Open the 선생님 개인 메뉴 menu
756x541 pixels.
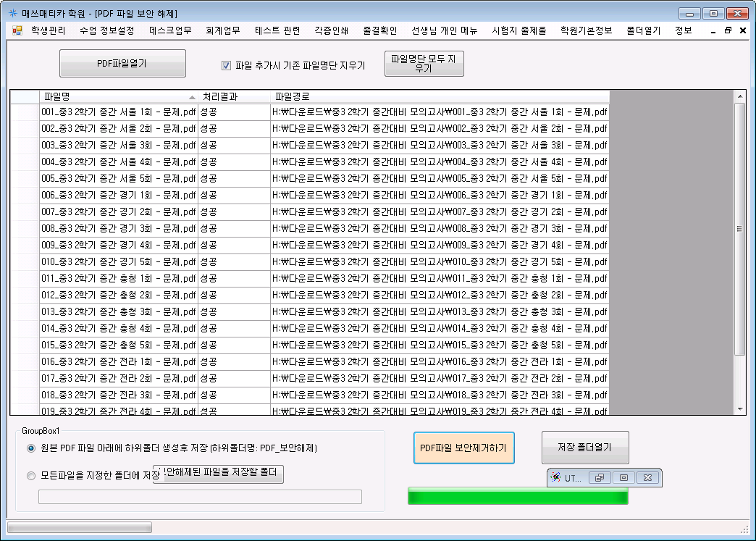(444, 30)
